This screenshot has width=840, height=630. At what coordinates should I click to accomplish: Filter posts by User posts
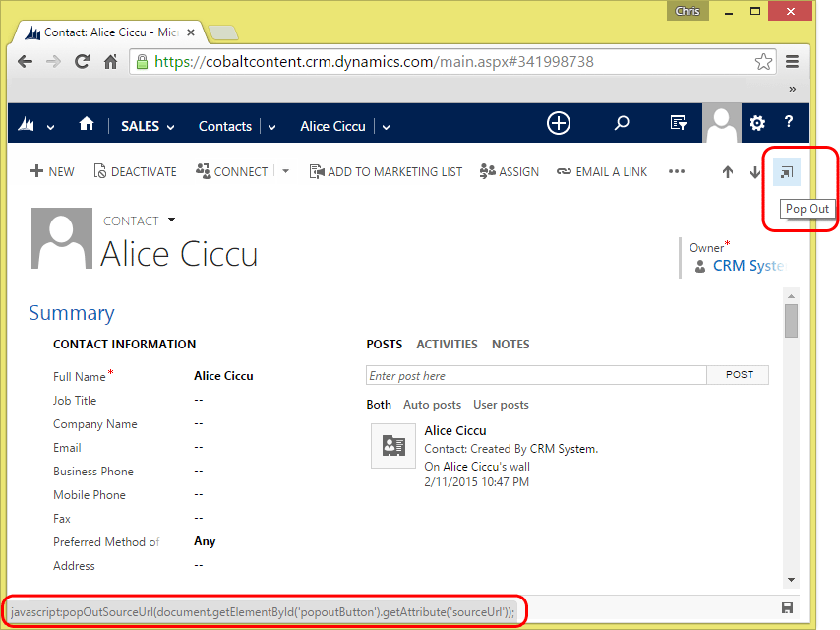click(501, 405)
